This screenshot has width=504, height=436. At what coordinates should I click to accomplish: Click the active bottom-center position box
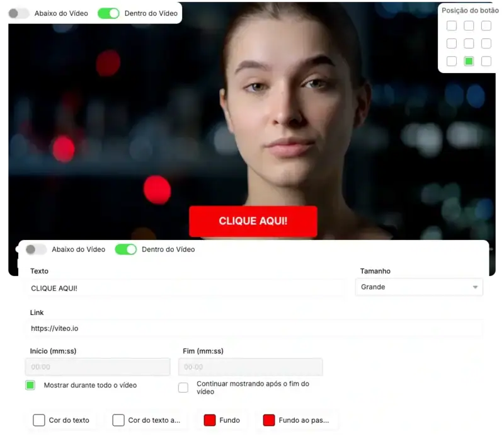(x=469, y=61)
